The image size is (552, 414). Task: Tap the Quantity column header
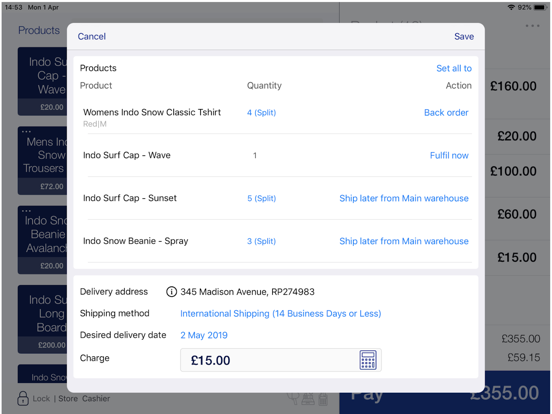pos(264,86)
